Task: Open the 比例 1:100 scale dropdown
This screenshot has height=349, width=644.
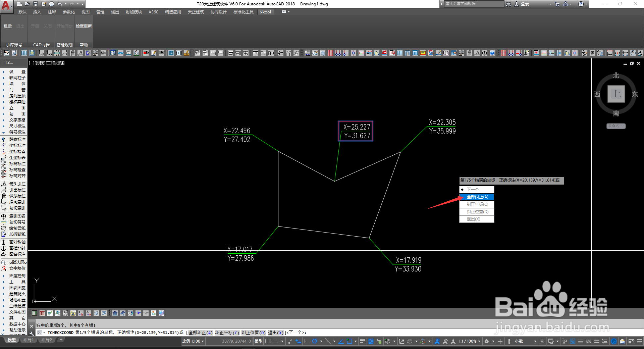Action: 193,341
